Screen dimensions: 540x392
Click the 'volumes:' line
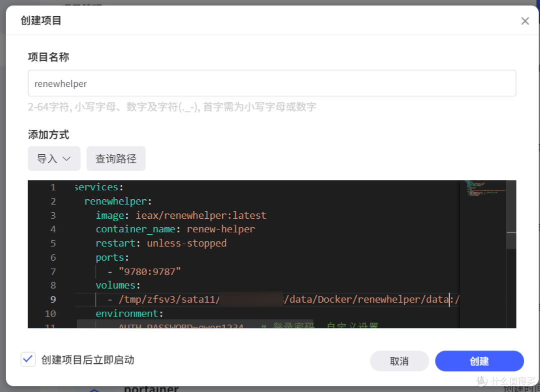click(118, 285)
